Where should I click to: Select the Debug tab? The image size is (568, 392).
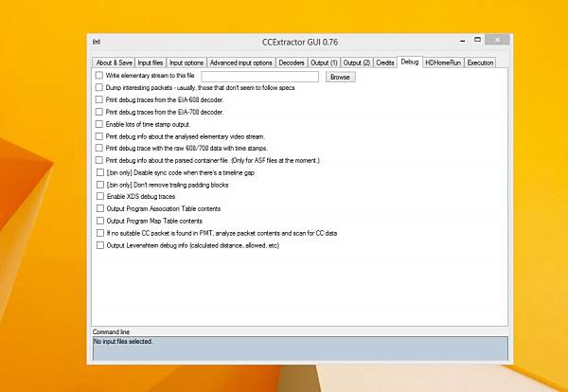410,62
